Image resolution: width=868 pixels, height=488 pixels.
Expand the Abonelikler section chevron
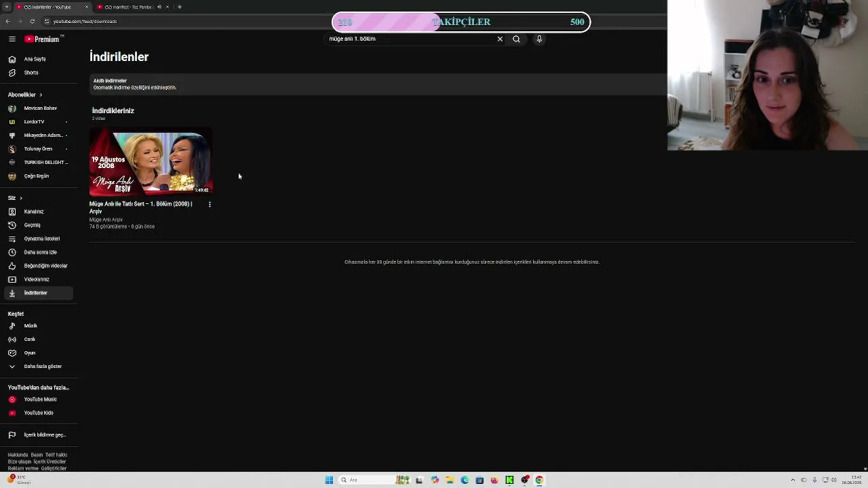coord(41,95)
